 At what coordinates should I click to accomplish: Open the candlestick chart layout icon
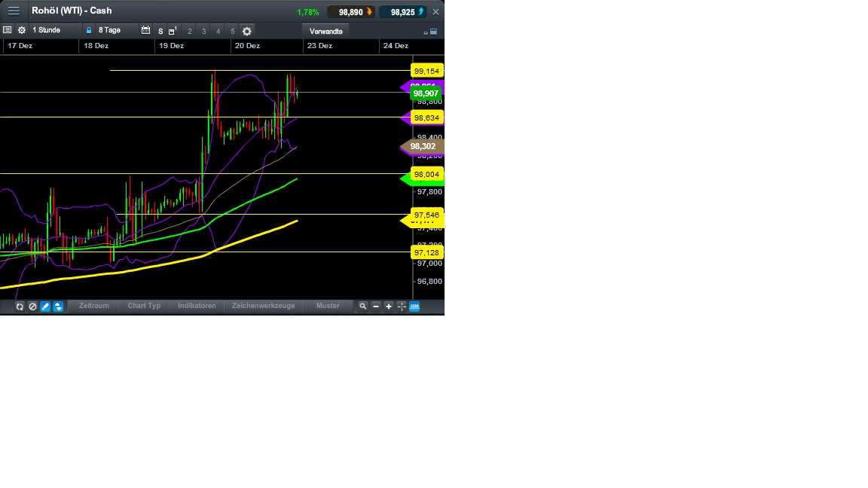(x=172, y=31)
